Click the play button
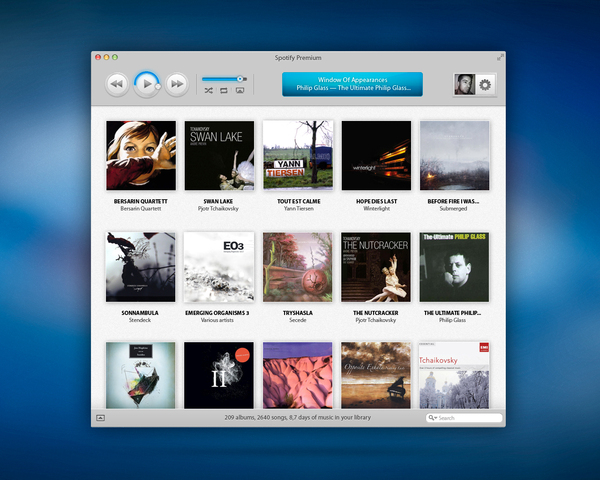 (147, 84)
